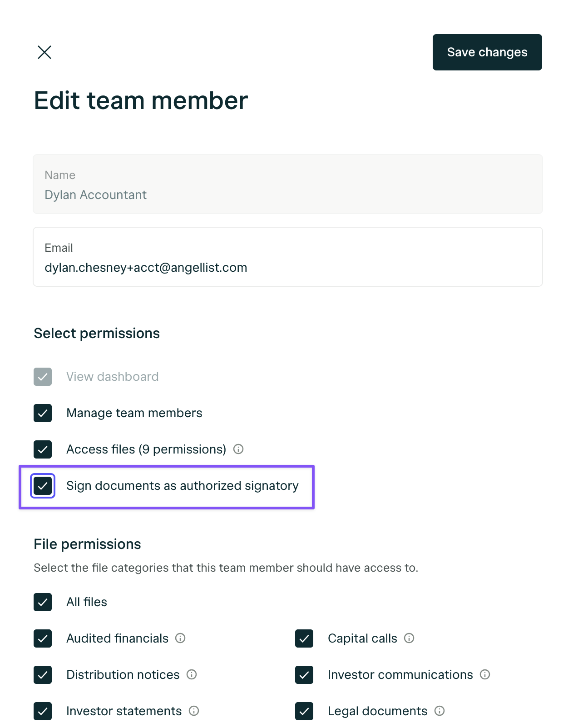Toggle Legal documents checkbox
573x728 pixels.
point(304,711)
